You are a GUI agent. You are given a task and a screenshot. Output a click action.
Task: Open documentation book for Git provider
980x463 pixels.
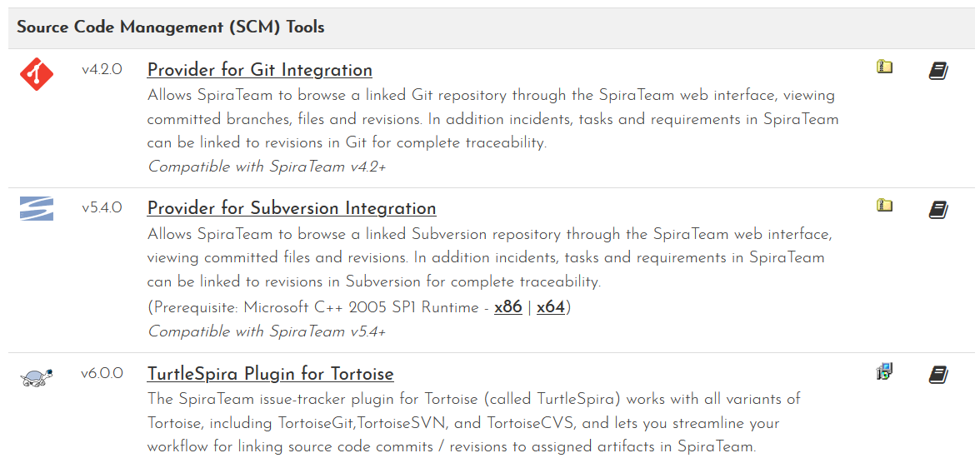[x=938, y=71]
